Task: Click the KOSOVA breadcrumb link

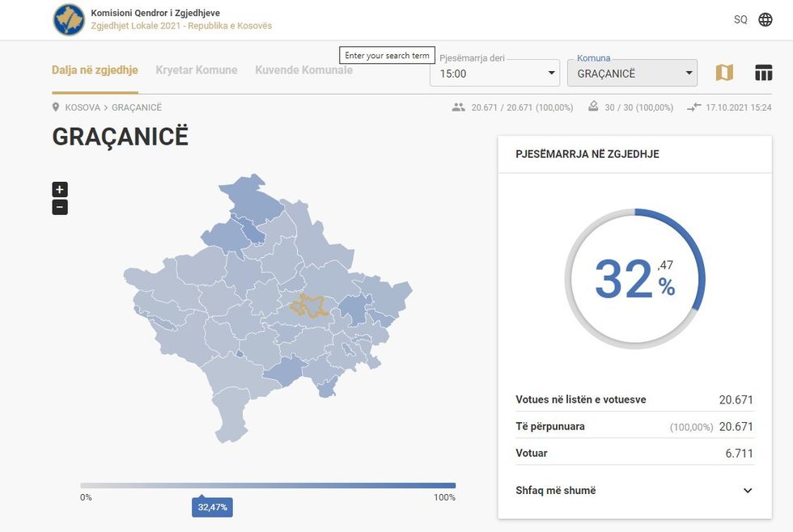Action: click(83, 108)
